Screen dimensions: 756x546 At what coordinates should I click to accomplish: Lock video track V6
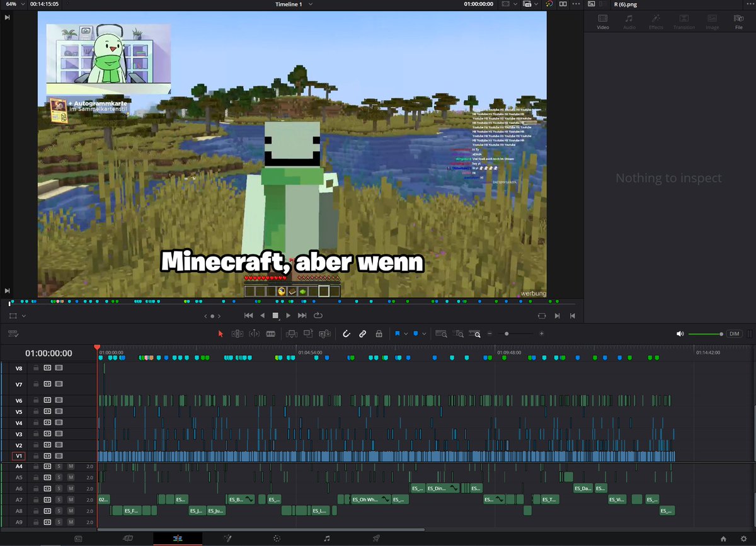tap(36, 401)
